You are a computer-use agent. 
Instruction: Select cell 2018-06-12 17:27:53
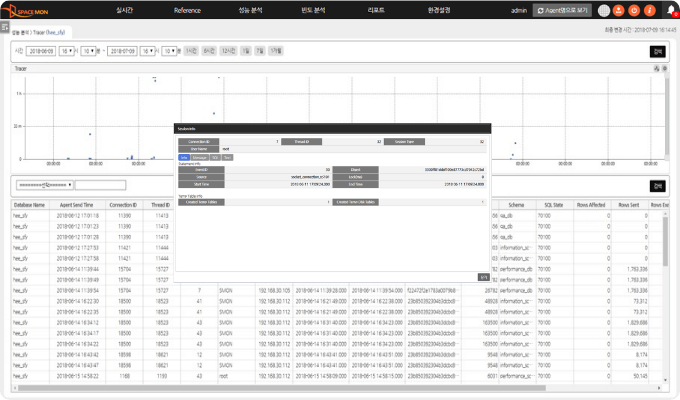pos(78,248)
